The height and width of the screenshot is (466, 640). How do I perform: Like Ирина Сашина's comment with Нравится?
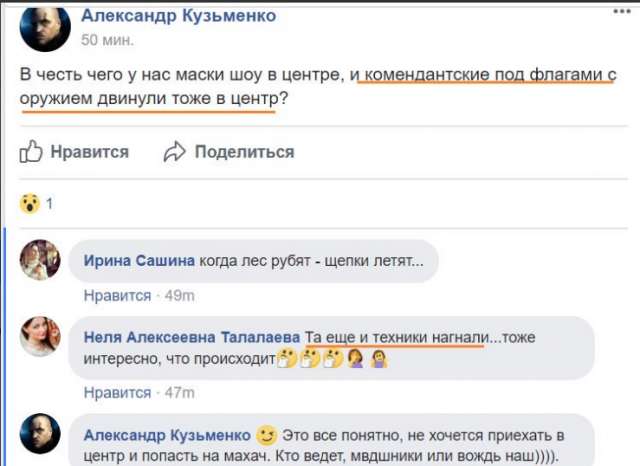click(117, 296)
